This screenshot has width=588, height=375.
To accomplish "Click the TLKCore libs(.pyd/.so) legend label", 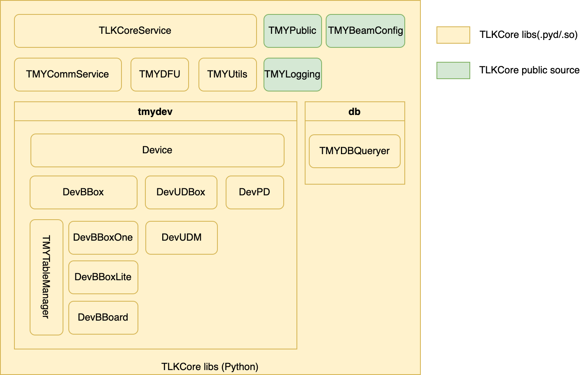I will click(529, 35).
